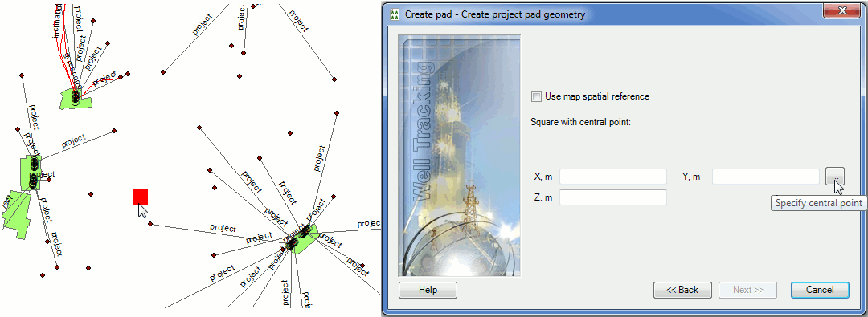Select the rectangular green pad beside the red square
868x317 pixels.
tap(31, 173)
